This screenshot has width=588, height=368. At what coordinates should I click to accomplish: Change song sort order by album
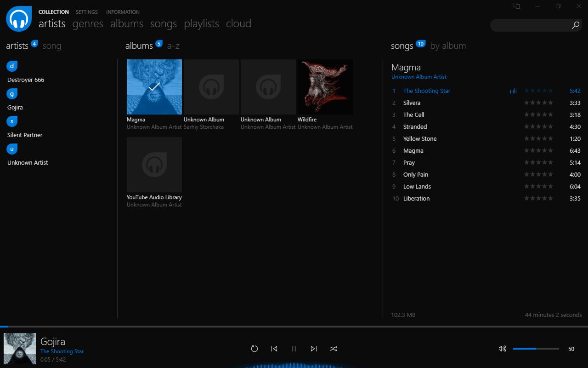click(448, 46)
